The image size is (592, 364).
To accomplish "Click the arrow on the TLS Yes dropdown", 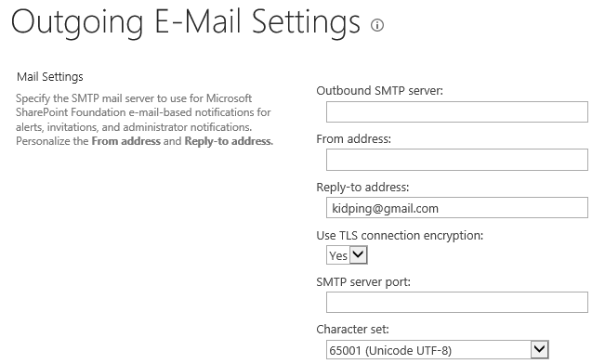I will pyautogui.click(x=359, y=254).
